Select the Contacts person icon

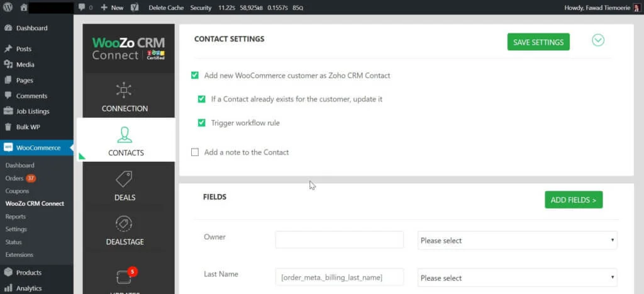[x=125, y=135]
